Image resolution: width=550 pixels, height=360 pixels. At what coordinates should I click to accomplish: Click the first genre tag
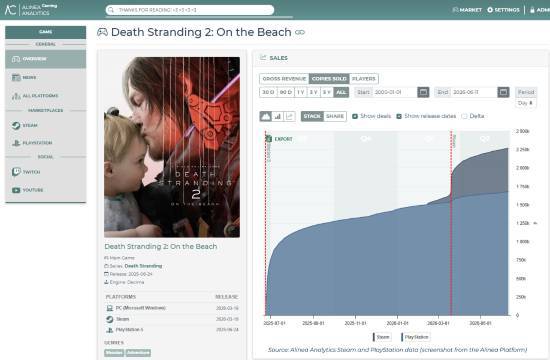pos(114,353)
